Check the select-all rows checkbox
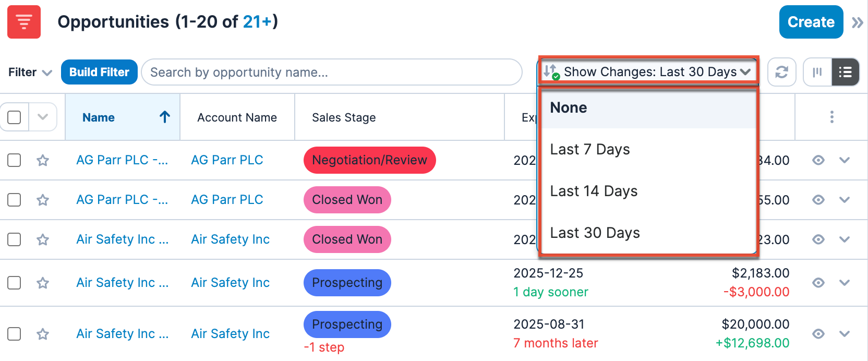 pyautogui.click(x=15, y=117)
